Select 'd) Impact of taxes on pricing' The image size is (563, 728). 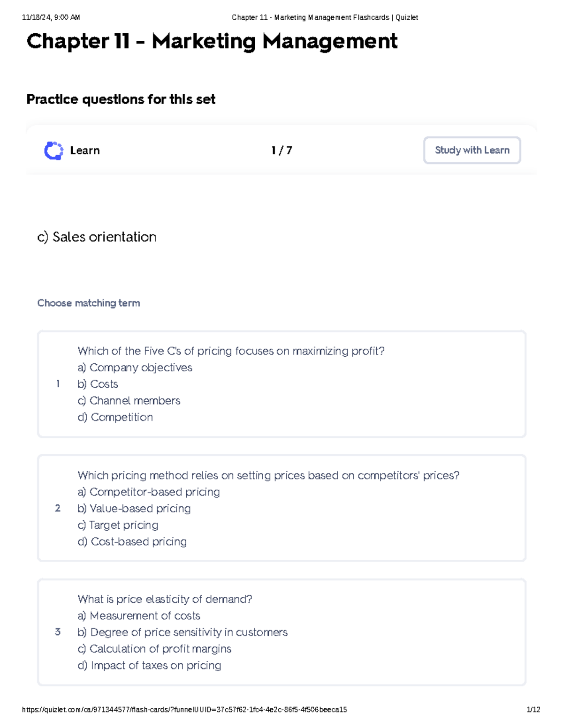(x=150, y=665)
